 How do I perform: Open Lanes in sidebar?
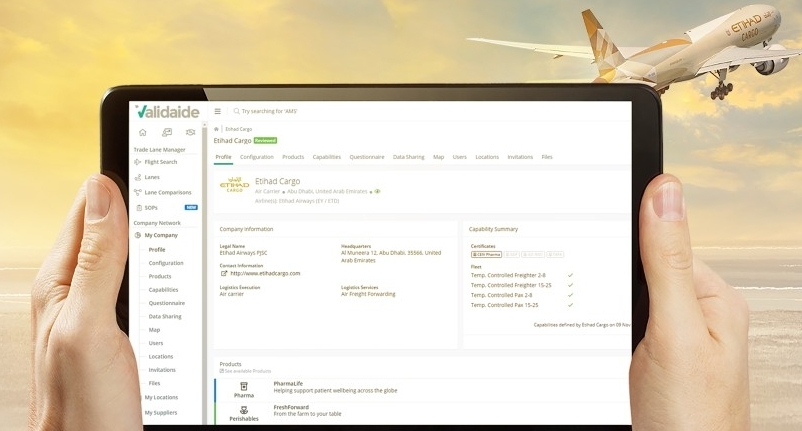[152, 177]
